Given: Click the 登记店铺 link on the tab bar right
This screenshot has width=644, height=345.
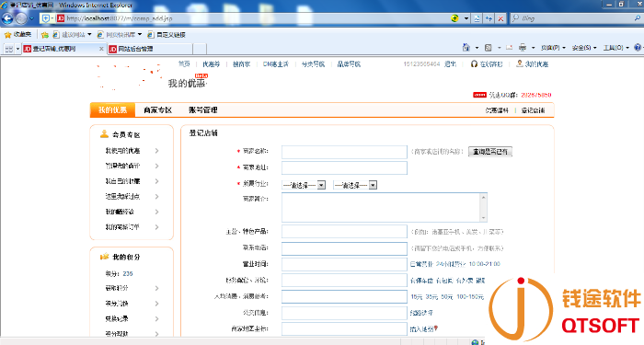Looking at the screenshot, I should (533, 110).
